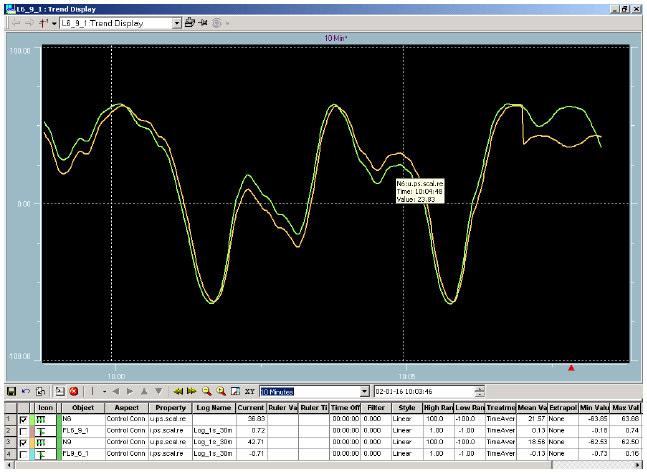Screen dimensions: 647x474
Task: Click the zoom area rectangle icon
Action: tap(235, 391)
